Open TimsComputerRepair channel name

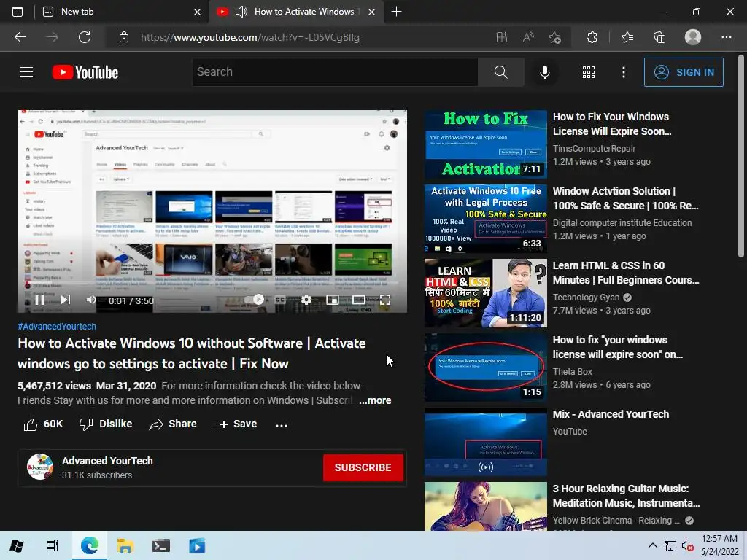coord(594,149)
